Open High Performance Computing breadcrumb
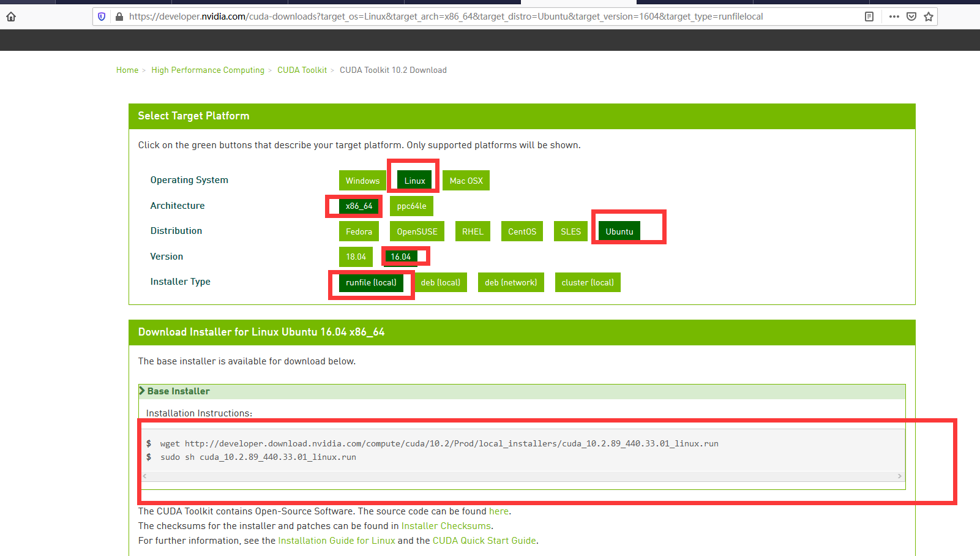Viewport: 980px width, 556px height. 208,70
